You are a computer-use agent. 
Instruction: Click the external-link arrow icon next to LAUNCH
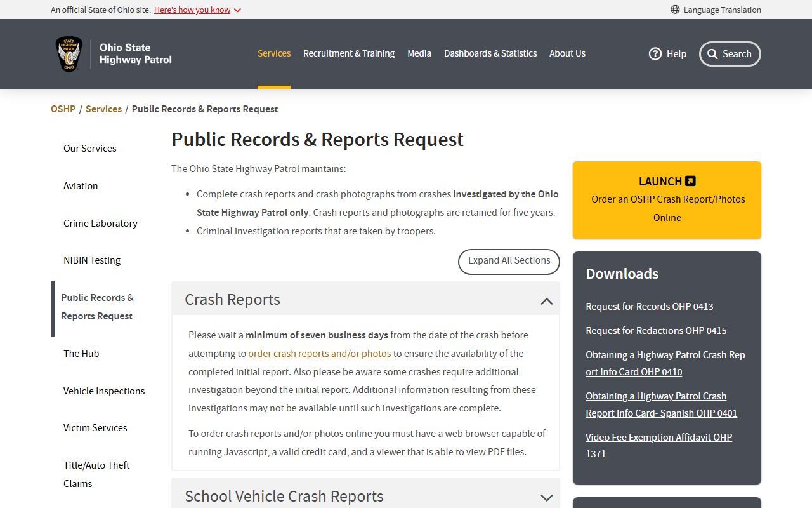(x=691, y=181)
